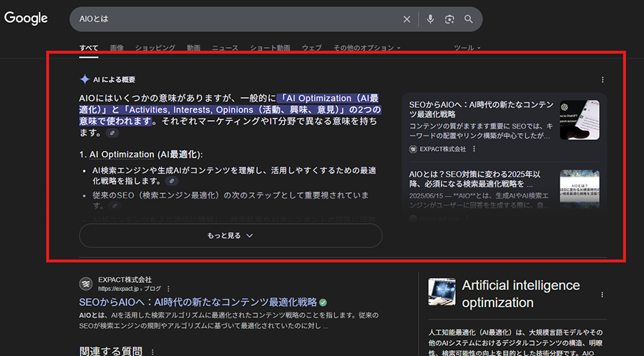Open the その他のオプション dropdown
This screenshot has height=356, width=644.
pyautogui.click(x=366, y=48)
